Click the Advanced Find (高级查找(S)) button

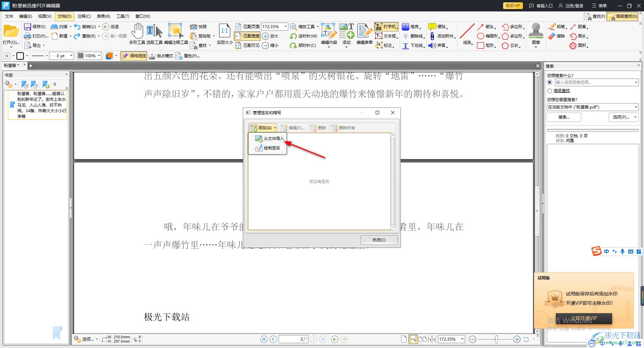[x=622, y=16]
